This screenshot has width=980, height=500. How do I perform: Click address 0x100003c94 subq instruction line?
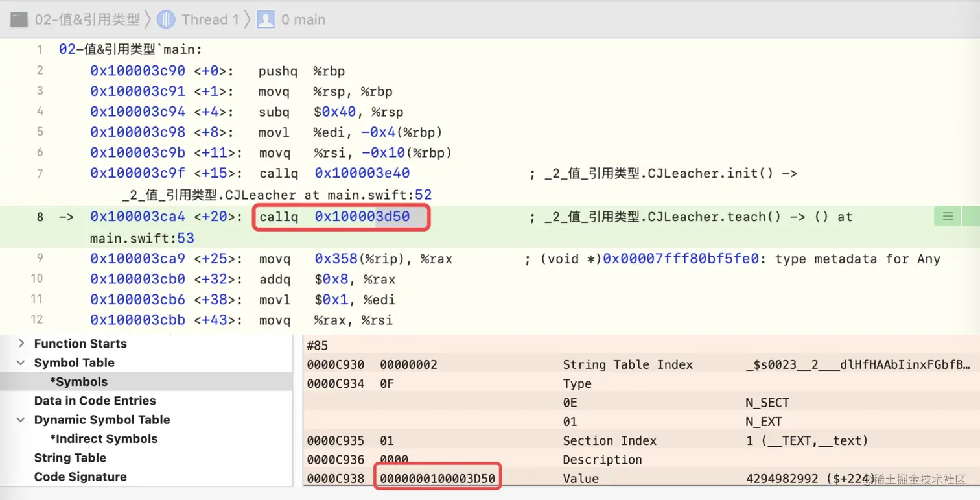click(x=137, y=112)
